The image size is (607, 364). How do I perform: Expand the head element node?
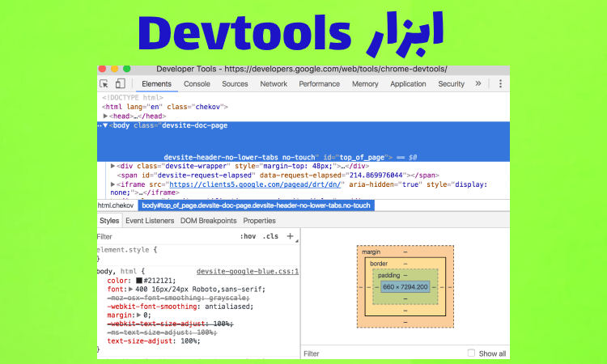pos(105,116)
